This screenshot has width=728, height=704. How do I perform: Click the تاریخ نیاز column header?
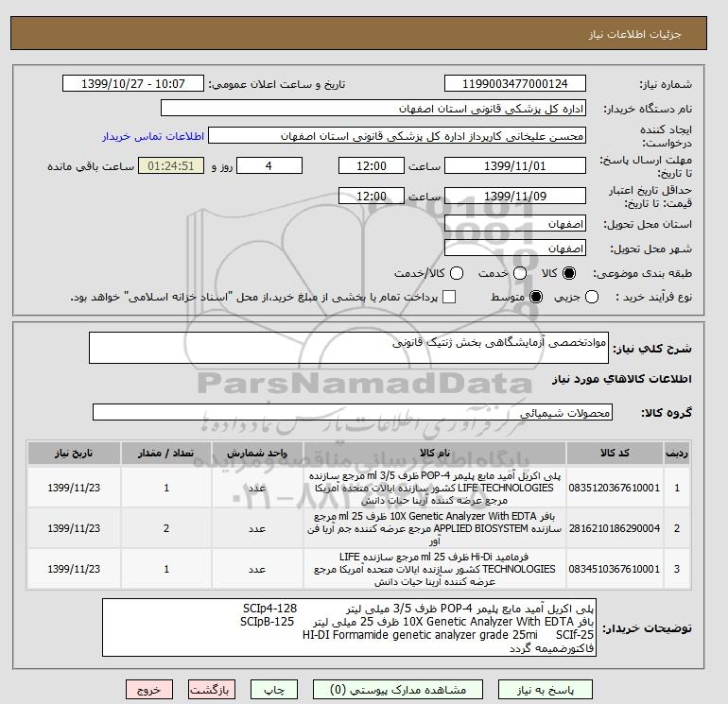coord(74,453)
